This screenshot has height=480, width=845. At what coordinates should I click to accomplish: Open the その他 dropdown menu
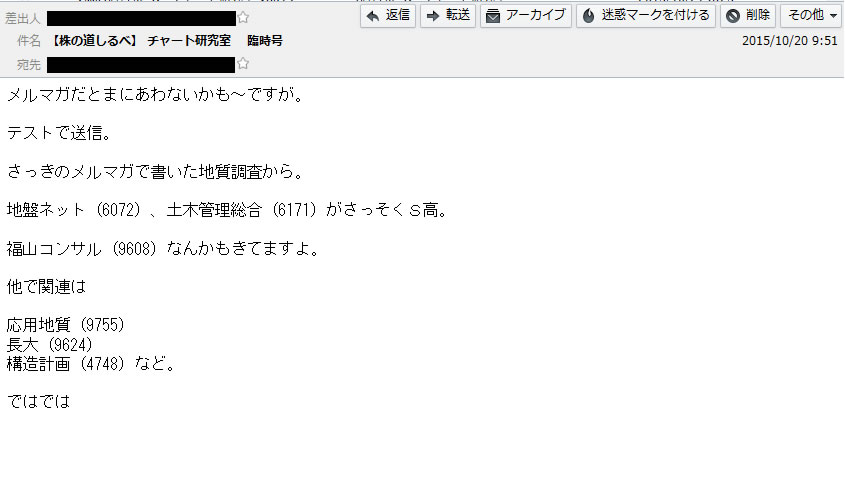coord(811,16)
